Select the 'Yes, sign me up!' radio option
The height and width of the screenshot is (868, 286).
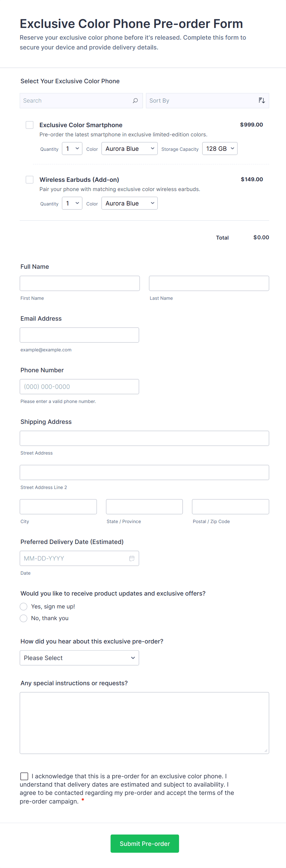[x=24, y=607]
